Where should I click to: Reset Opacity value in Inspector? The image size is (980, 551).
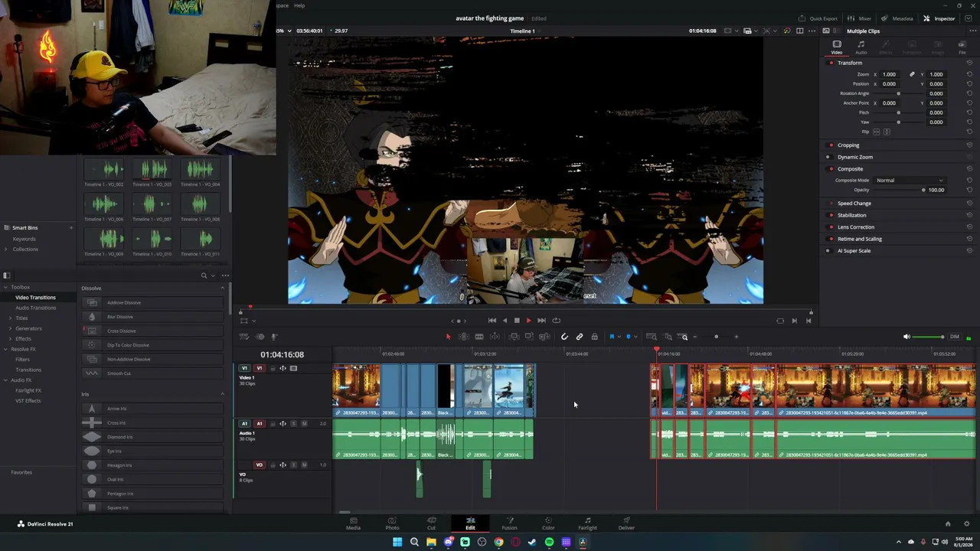[x=969, y=190]
